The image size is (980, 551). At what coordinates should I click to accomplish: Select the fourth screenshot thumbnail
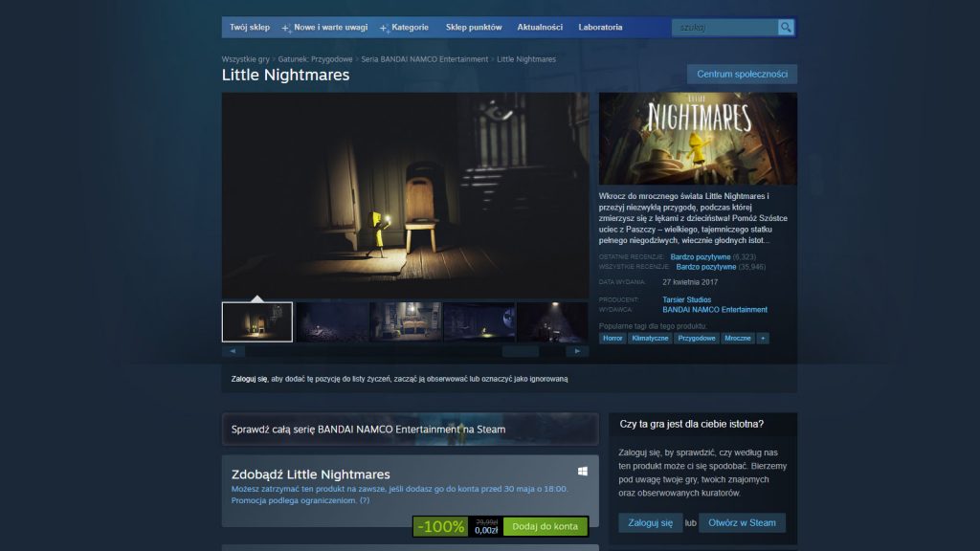click(479, 321)
